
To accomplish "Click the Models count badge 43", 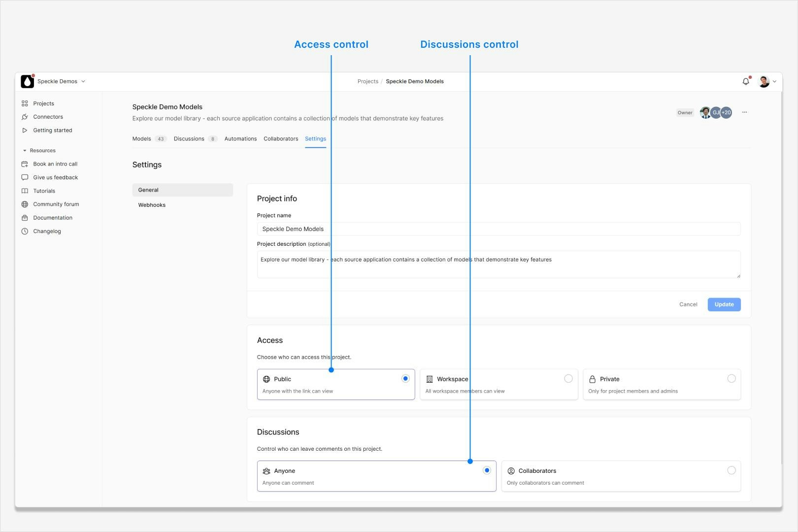I will 161,139.
